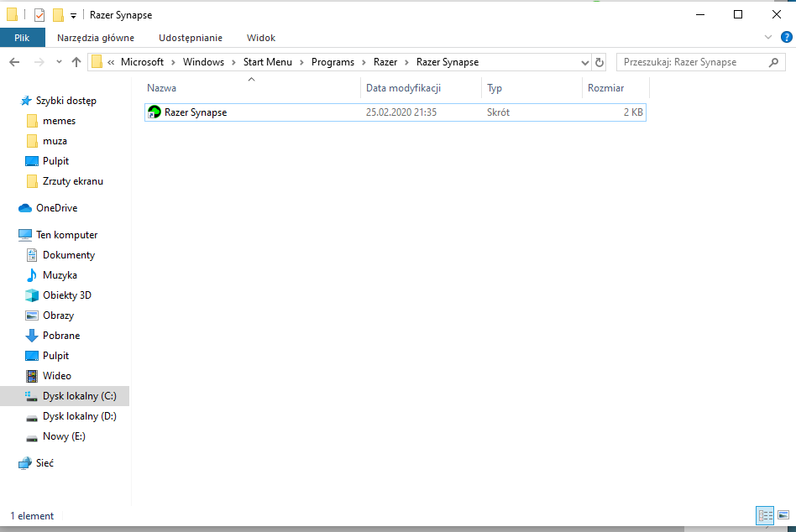The image size is (796, 532).
Task: Click Razer Synapse breadcrumb segment
Action: 448,62
